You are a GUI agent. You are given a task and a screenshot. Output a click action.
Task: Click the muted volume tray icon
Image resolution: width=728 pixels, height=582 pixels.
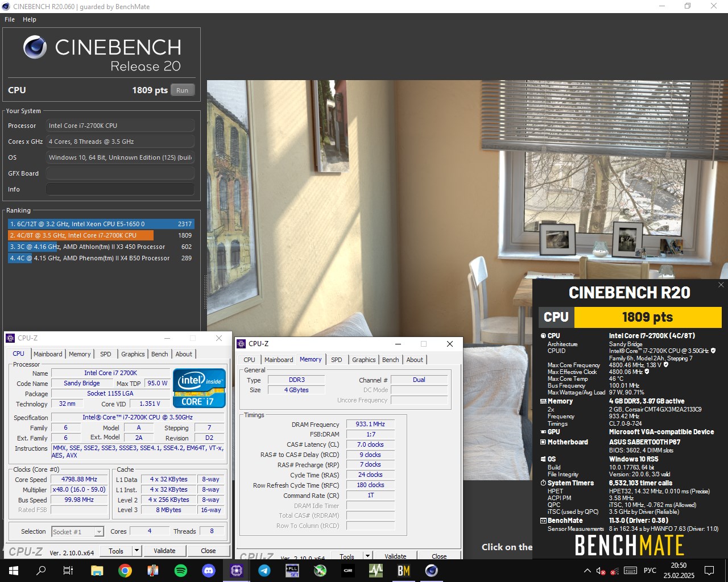[x=601, y=571]
